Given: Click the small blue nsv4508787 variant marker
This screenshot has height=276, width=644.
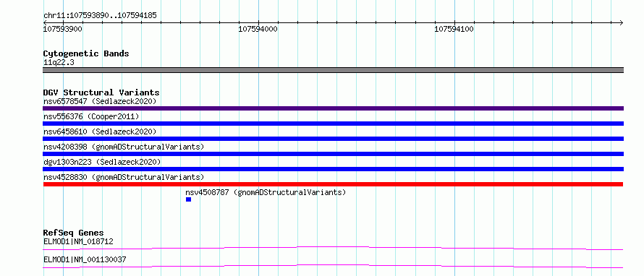Looking at the screenshot, I should [189, 199].
